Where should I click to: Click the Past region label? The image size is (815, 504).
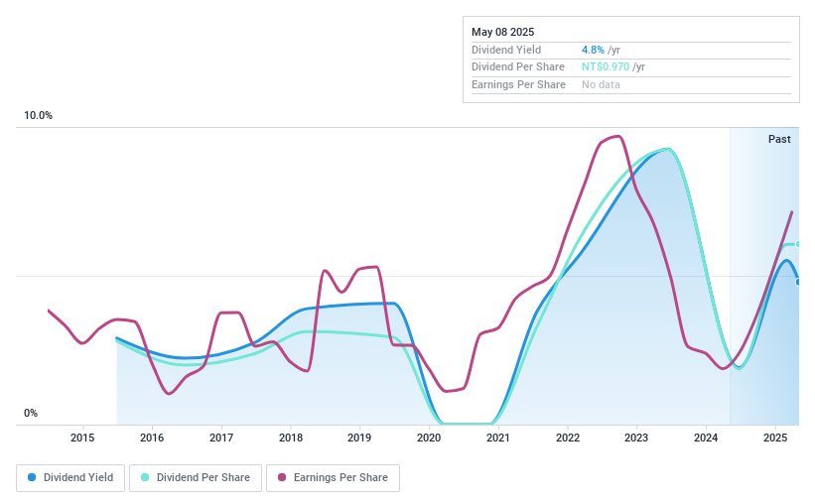click(x=779, y=139)
